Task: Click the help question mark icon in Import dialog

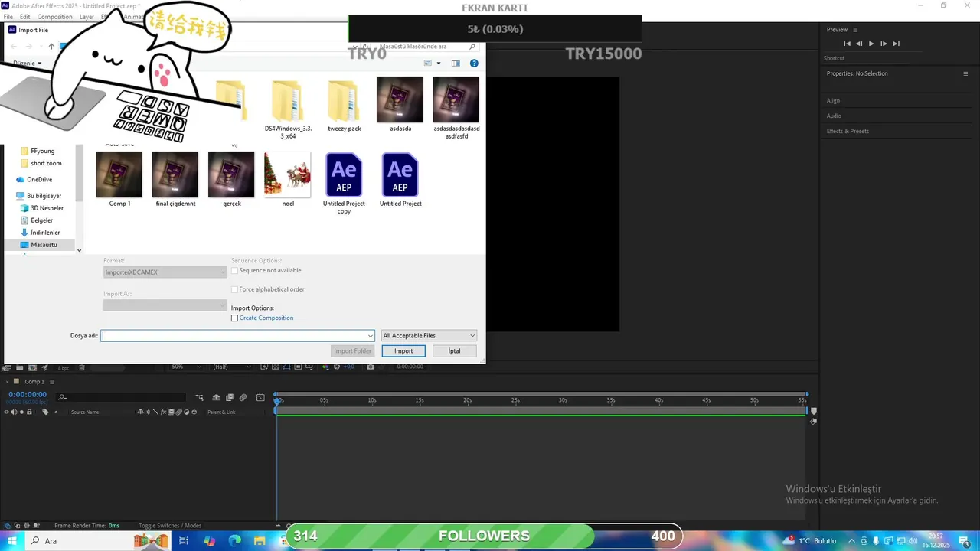Action: (x=474, y=64)
